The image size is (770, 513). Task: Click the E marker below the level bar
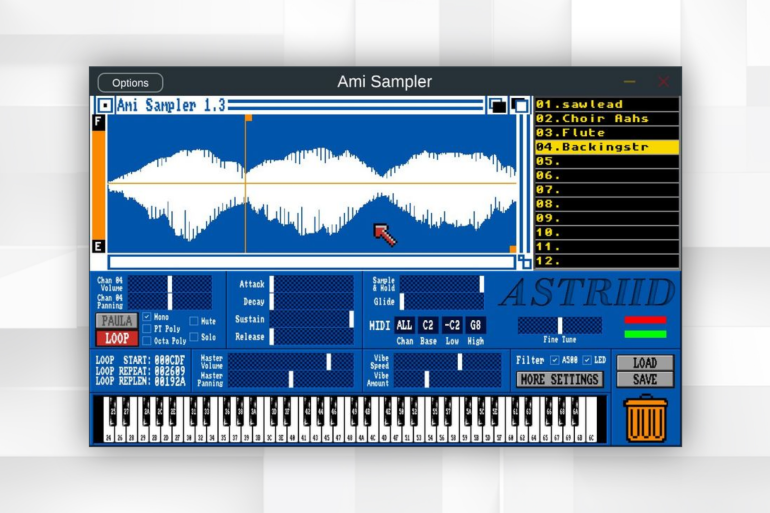98,246
